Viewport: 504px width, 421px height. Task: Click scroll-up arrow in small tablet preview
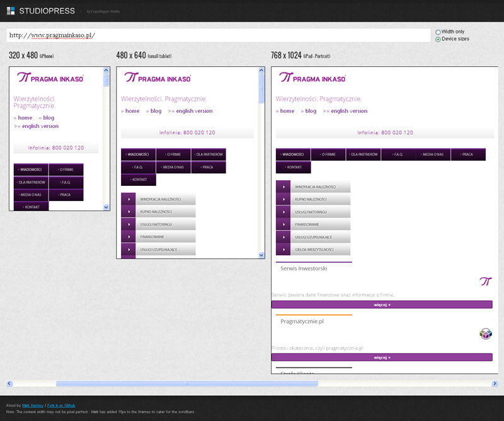point(261,71)
